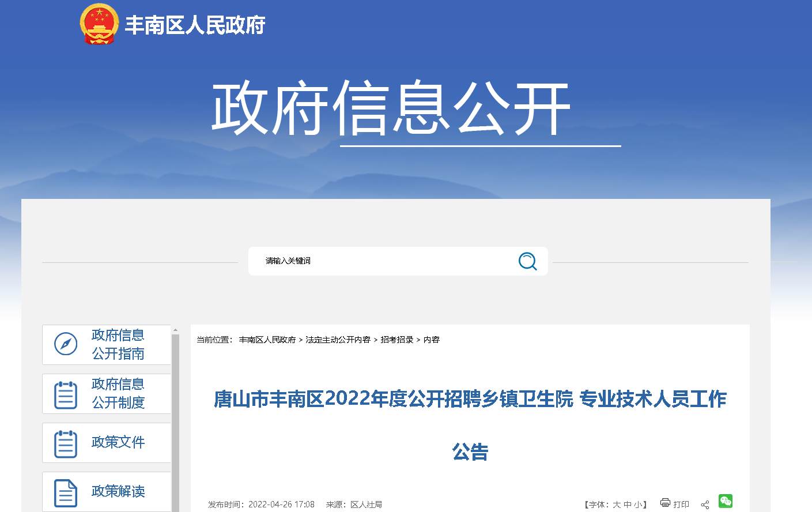Open 法定主动公开内容 breadcrumb link
812x512 pixels.
pos(338,340)
